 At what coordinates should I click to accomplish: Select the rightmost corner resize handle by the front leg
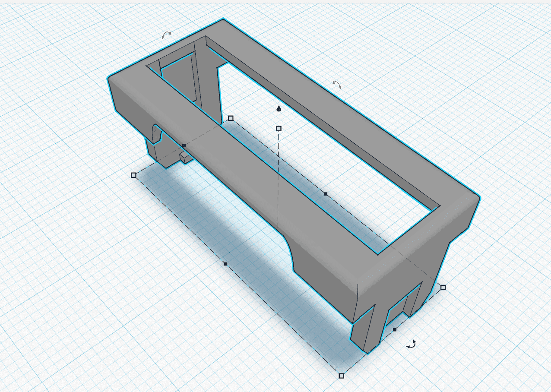click(x=443, y=287)
